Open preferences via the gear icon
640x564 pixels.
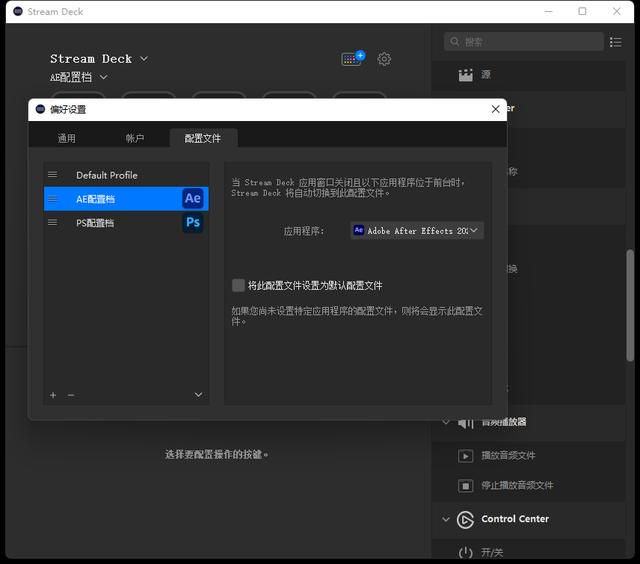click(384, 59)
